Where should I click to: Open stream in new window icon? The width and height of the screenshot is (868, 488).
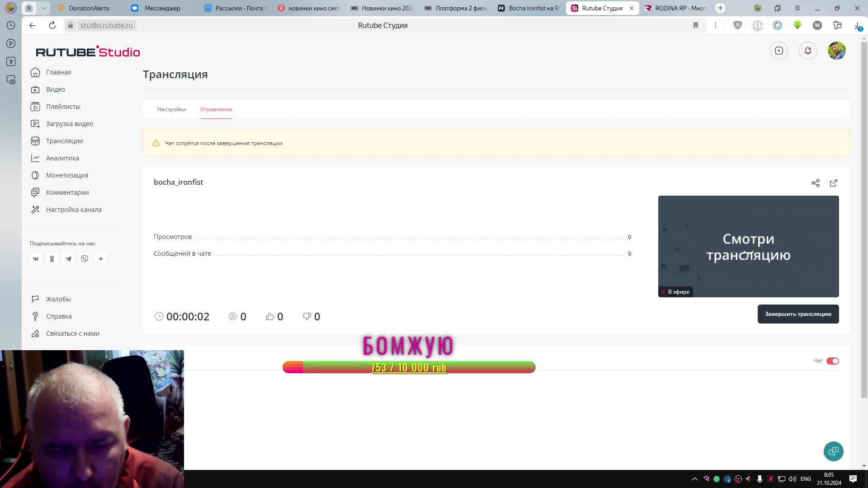click(x=833, y=183)
